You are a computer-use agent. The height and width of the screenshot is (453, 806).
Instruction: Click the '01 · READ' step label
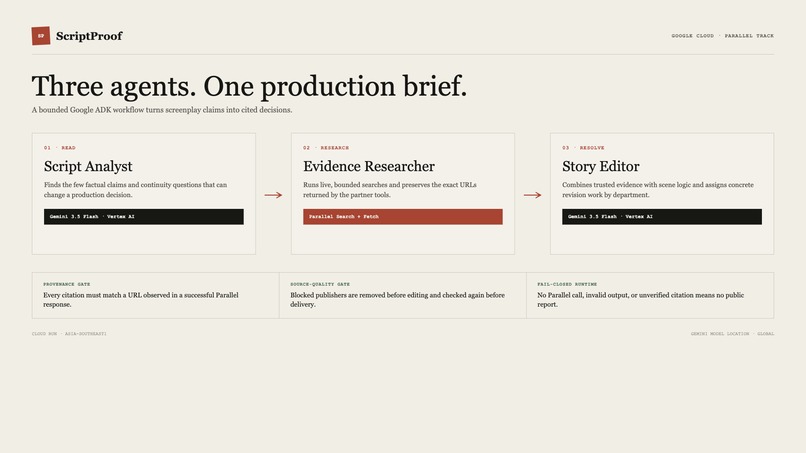tap(60, 148)
